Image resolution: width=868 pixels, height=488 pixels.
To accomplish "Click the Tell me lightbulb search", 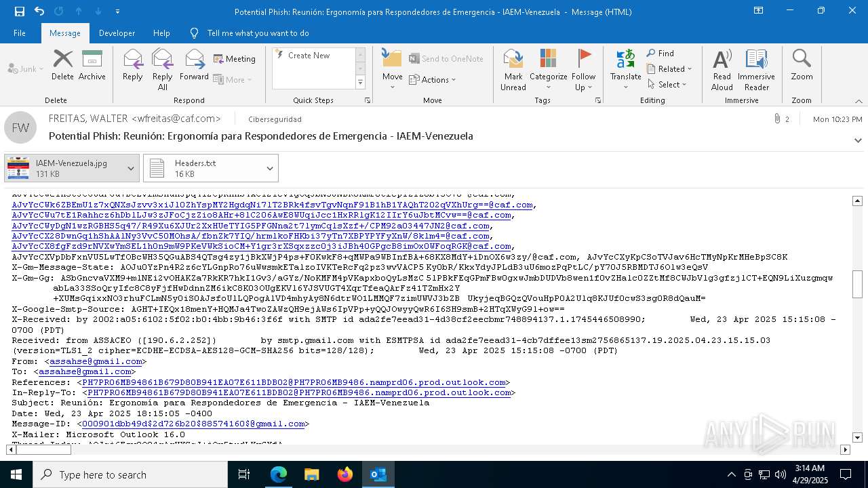I will (195, 33).
